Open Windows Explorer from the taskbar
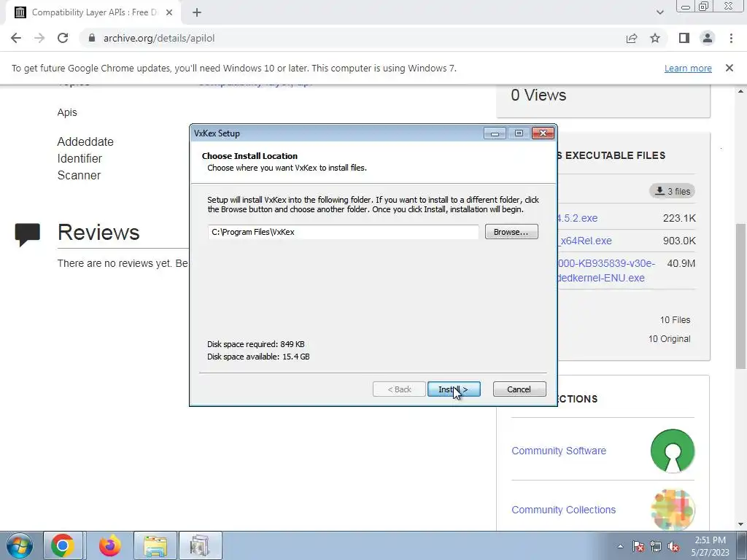This screenshot has height=560, width=747. tap(155, 545)
